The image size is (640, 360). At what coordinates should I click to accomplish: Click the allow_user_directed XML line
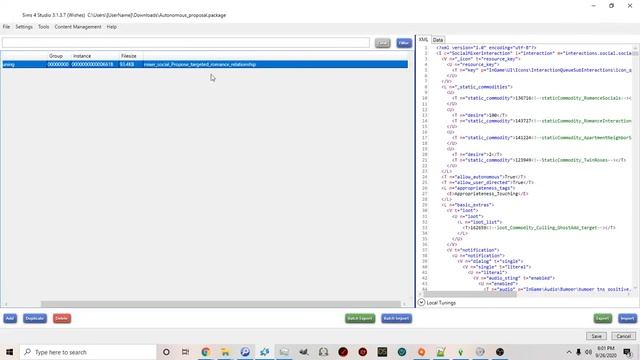[488, 182]
